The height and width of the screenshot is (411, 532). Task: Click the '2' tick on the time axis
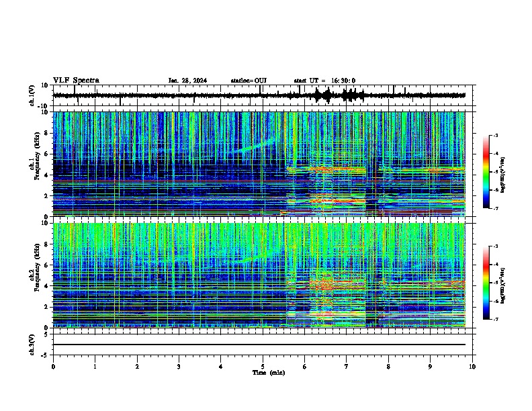click(x=137, y=367)
